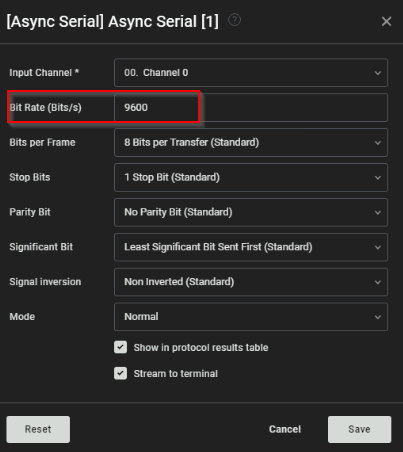The width and height of the screenshot is (403, 452).
Task: Click the Save button
Action: click(x=359, y=429)
